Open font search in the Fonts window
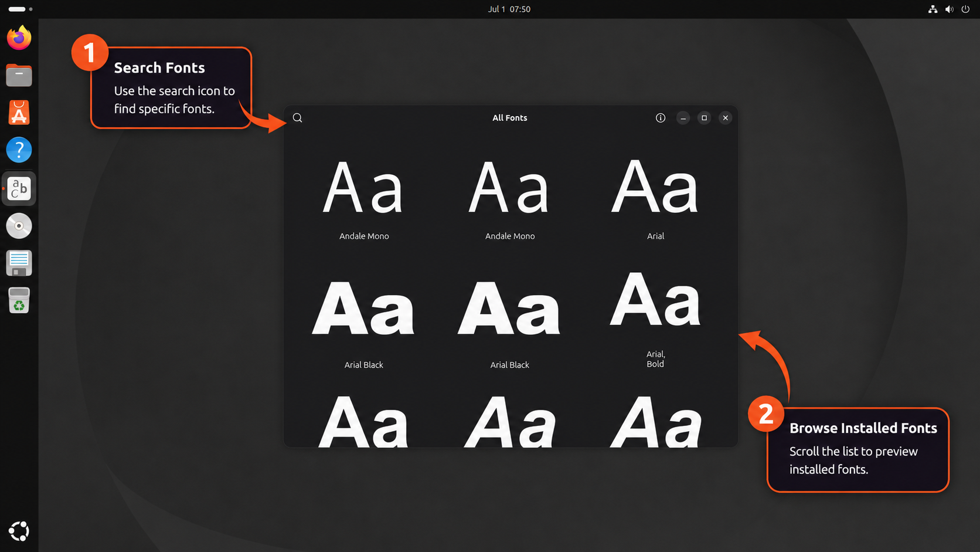 coord(297,118)
